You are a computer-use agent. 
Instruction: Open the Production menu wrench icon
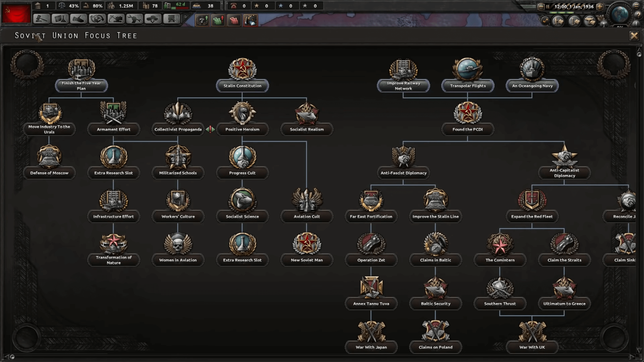point(134,19)
